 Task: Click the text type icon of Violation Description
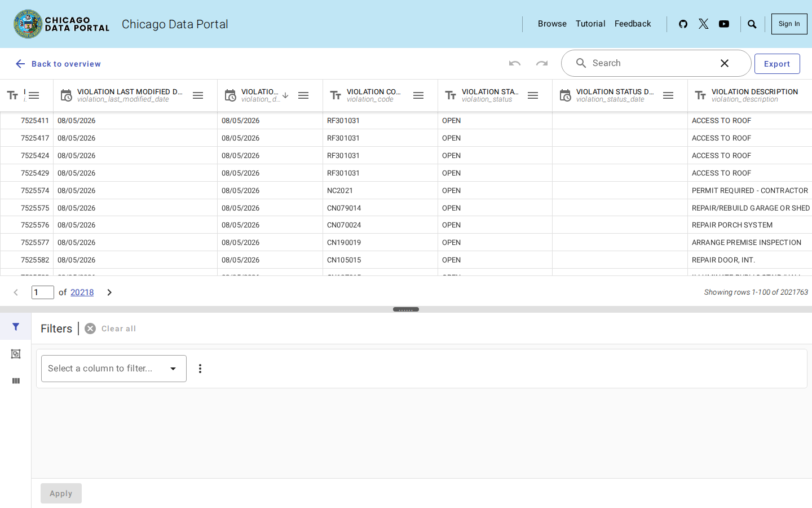700,95
